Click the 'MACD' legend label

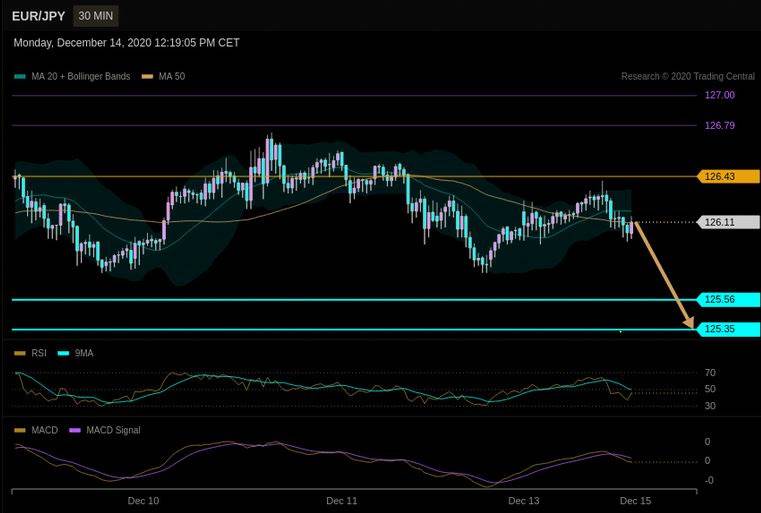45,430
